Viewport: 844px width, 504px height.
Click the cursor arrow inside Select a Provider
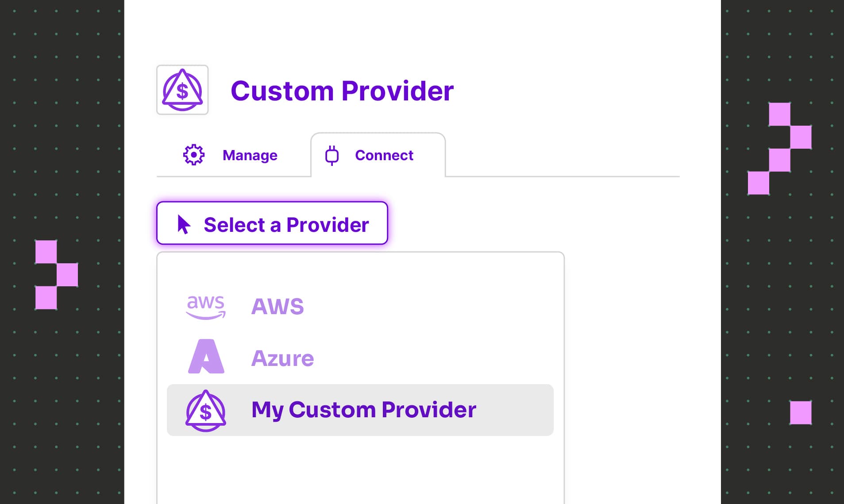(183, 224)
